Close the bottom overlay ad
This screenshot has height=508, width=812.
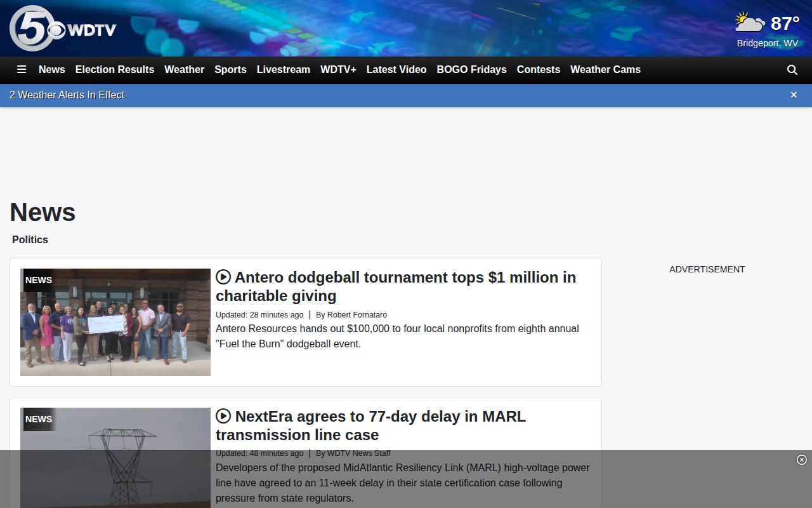[802, 460]
